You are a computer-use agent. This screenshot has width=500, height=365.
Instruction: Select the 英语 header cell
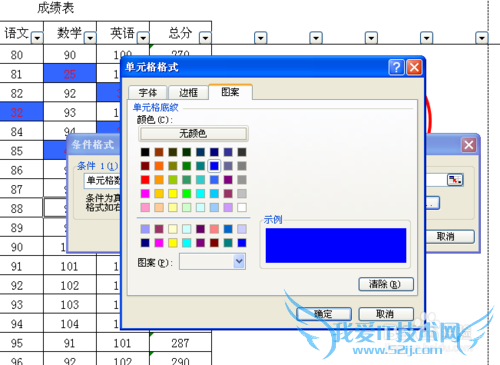pyautogui.click(x=123, y=33)
